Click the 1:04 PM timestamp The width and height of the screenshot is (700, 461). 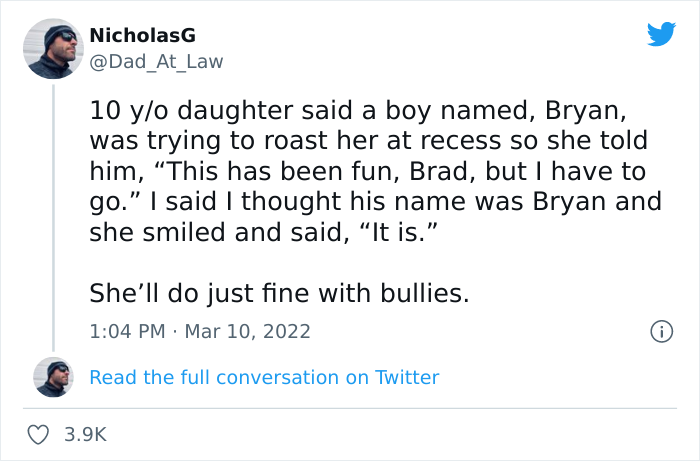tap(125, 331)
